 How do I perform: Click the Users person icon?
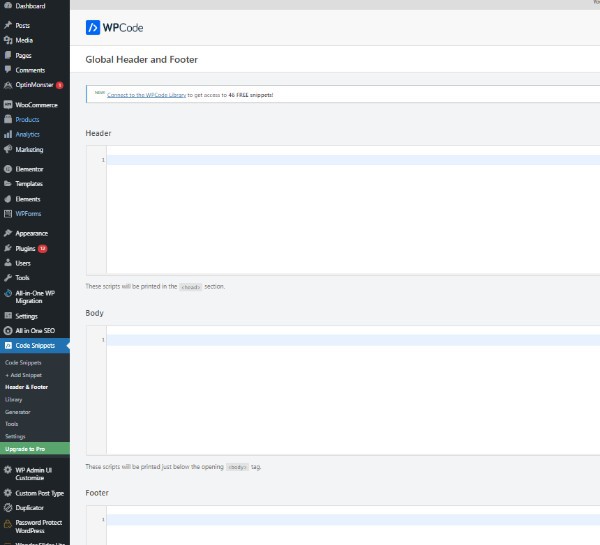click(x=8, y=263)
